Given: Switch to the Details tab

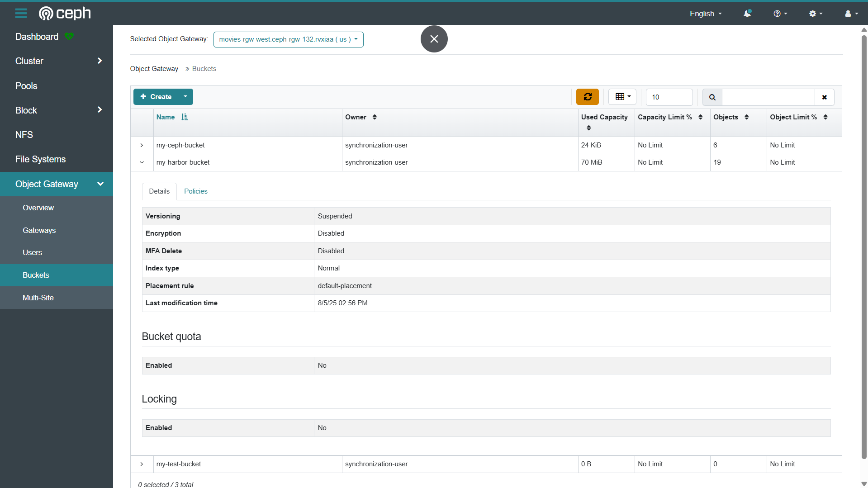Looking at the screenshot, I should point(159,191).
